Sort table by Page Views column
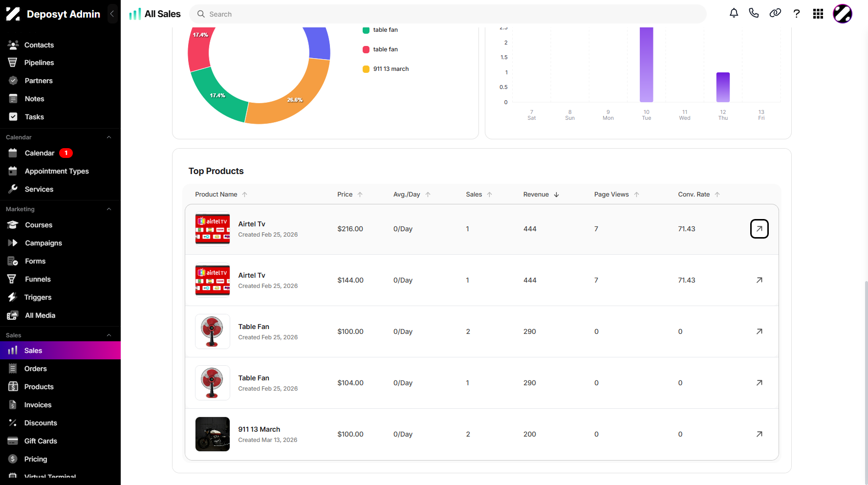This screenshot has width=868, height=485. pos(617,195)
